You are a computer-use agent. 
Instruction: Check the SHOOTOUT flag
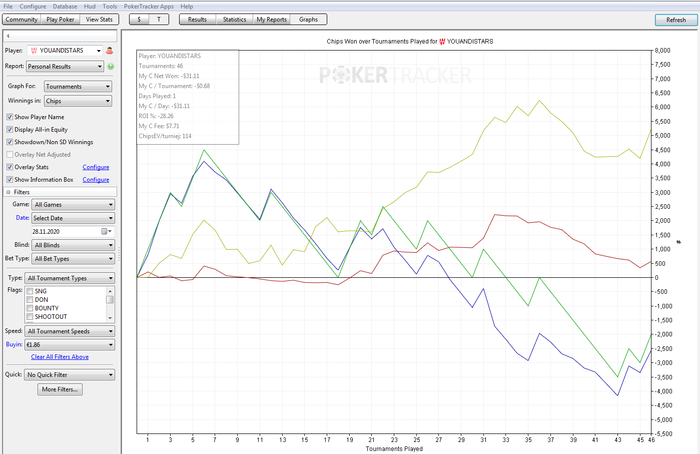[x=30, y=317]
